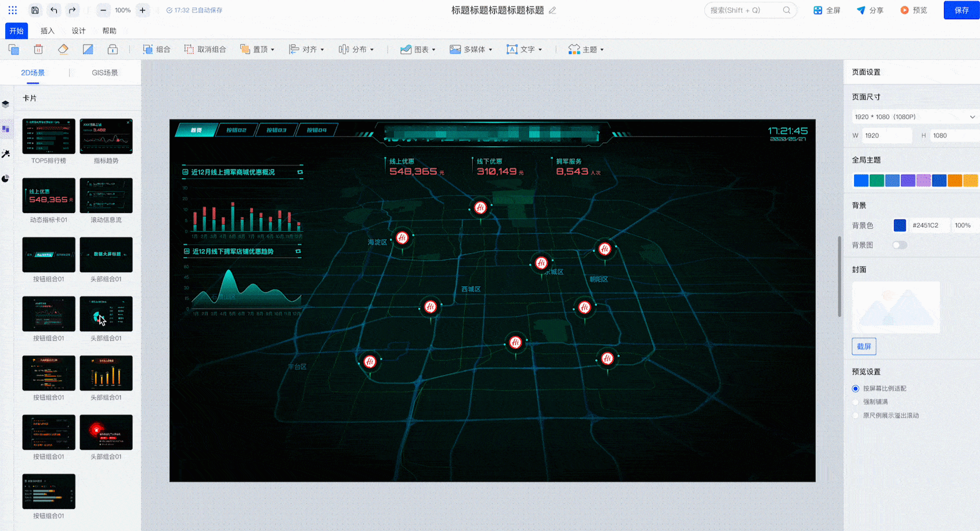Open the 图表 dropdown in toolbar
The width and height of the screenshot is (980, 531).
pos(418,49)
